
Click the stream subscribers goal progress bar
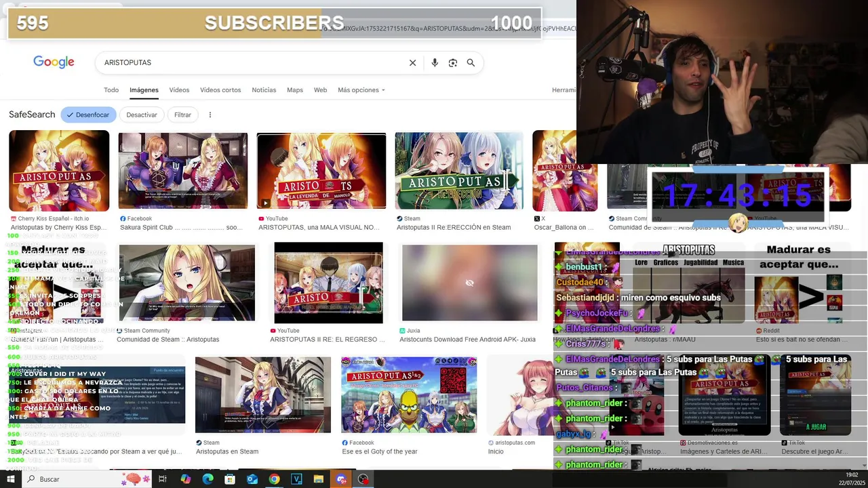[x=275, y=23]
